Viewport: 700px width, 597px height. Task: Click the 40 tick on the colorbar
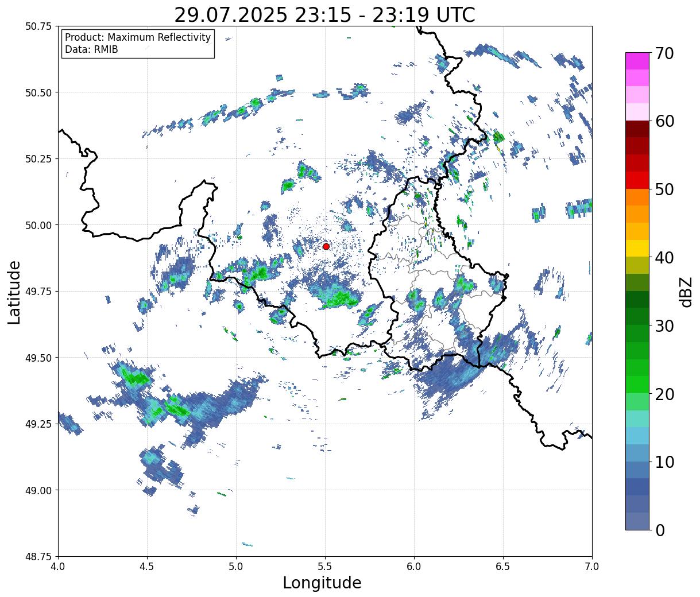pyautogui.click(x=664, y=258)
